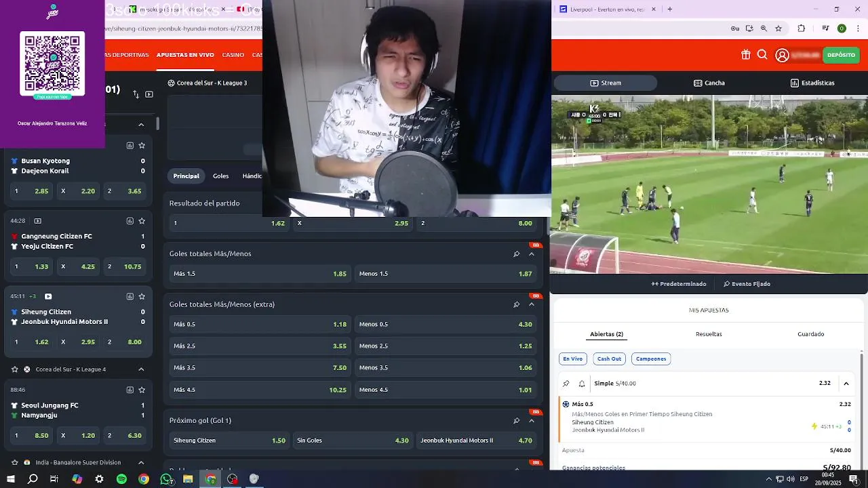The width and height of the screenshot is (868, 488).
Task: Pin the Goles totales Más/Menos market
Action: (x=516, y=254)
